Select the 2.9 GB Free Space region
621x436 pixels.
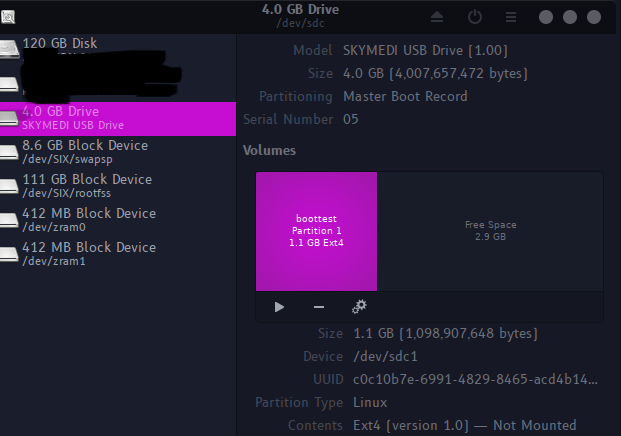coord(490,231)
